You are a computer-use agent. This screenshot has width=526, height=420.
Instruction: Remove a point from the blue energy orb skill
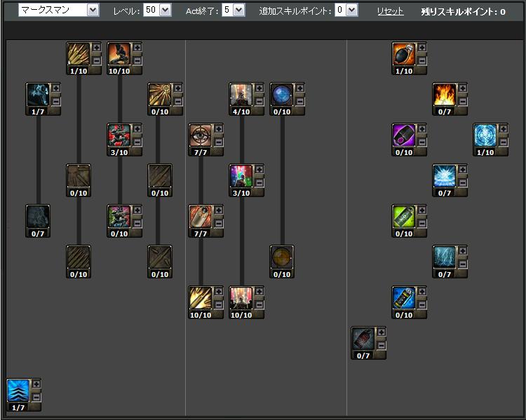coord(503,142)
